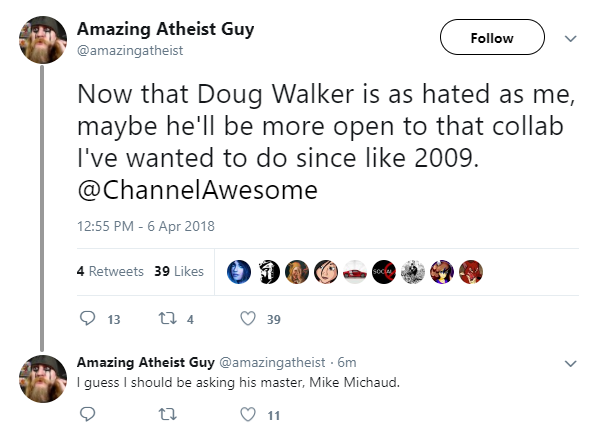Screen dimensions: 609x430
Task: Open the red fox liker avatar
Action: pos(471,272)
